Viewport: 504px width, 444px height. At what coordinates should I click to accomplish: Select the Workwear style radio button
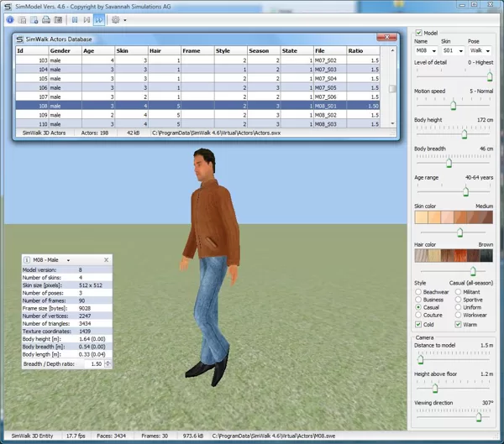(459, 315)
